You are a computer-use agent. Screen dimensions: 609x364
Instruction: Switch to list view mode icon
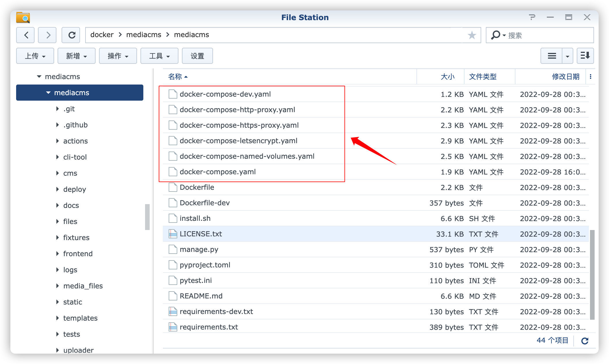coord(551,56)
